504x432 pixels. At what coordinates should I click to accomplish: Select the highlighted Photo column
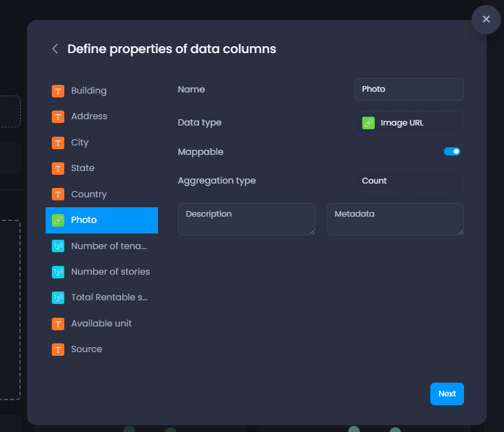pyautogui.click(x=102, y=220)
